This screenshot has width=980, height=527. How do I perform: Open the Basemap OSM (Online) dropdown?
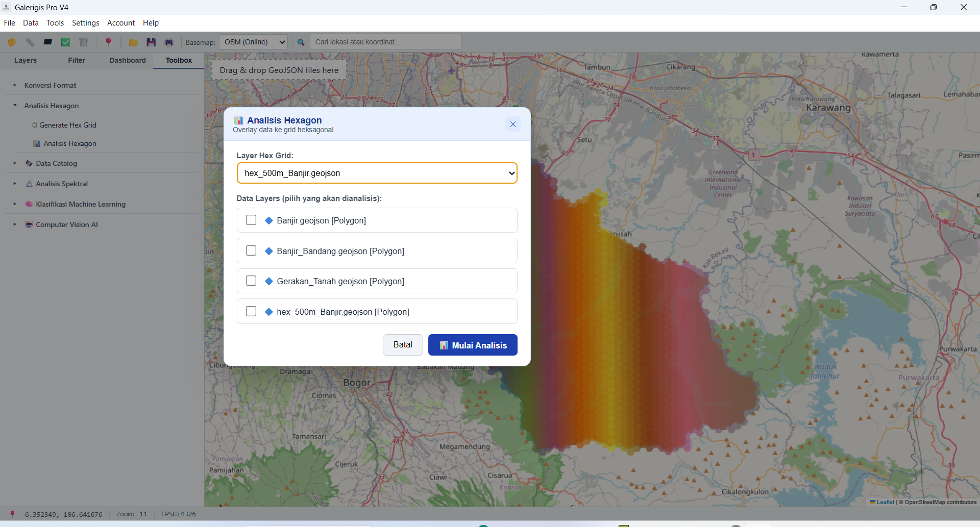[253, 42]
